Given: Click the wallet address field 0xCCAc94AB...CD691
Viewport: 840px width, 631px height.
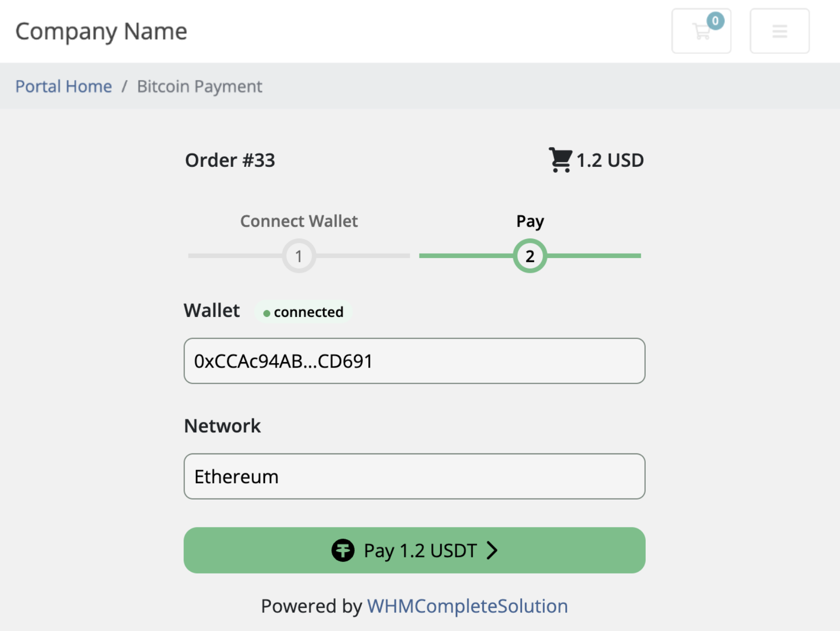Looking at the screenshot, I should point(415,361).
